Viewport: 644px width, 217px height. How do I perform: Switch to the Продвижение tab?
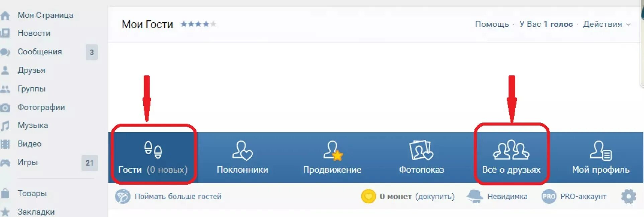coord(332,158)
